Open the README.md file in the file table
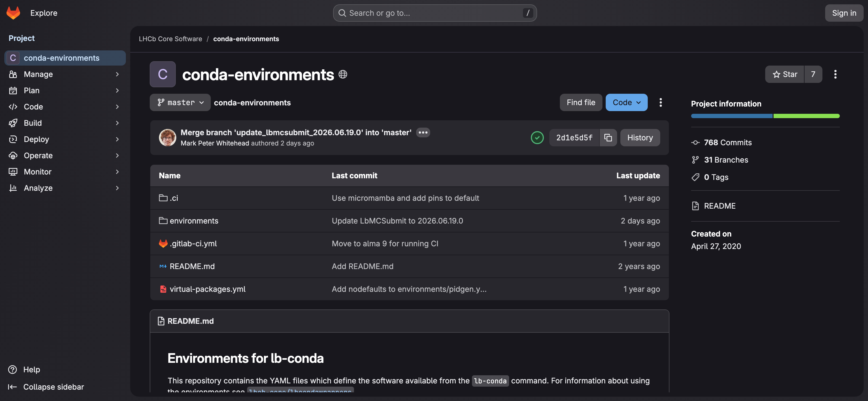This screenshot has height=401, width=868. [x=192, y=266]
